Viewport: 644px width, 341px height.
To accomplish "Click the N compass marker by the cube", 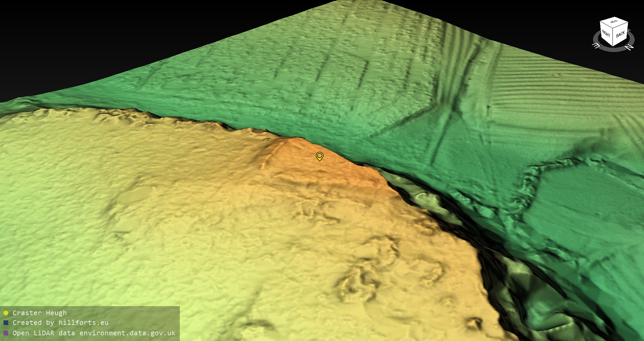I will [x=629, y=47].
